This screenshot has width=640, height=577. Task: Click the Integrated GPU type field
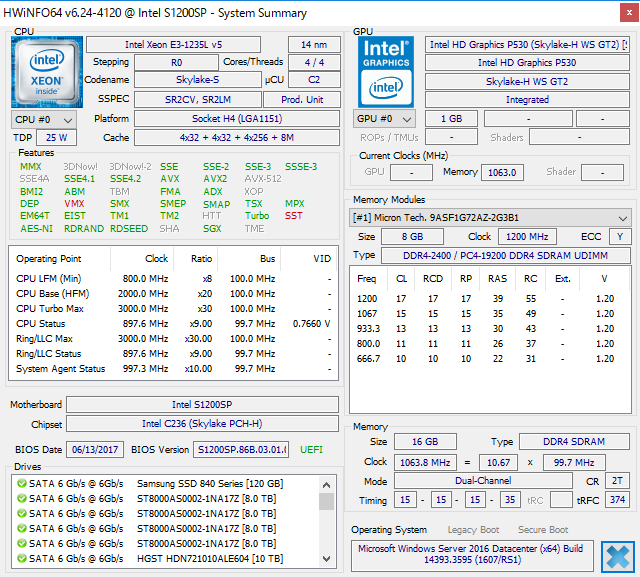527,100
